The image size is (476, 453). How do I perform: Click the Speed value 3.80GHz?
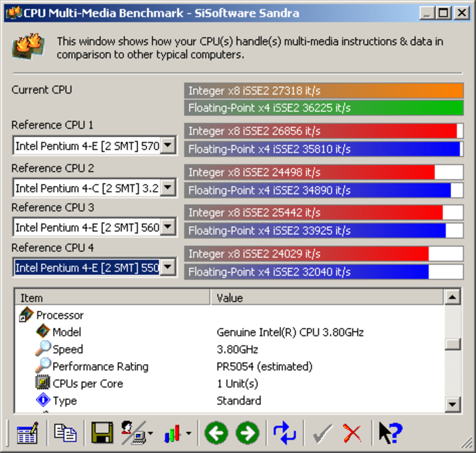tap(238, 350)
